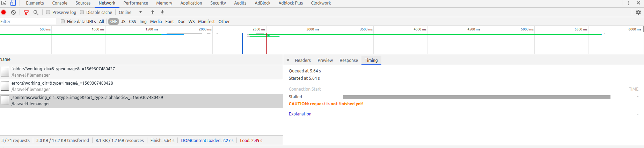This screenshot has width=644, height=148.
Task: Select the Timing details tab
Action: [x=371, y=61]
